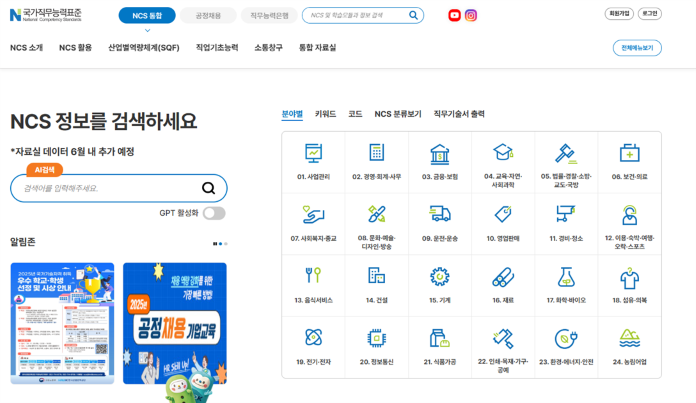Click the 검색어를 입력해주세요 search field

[x=108, y=188]
